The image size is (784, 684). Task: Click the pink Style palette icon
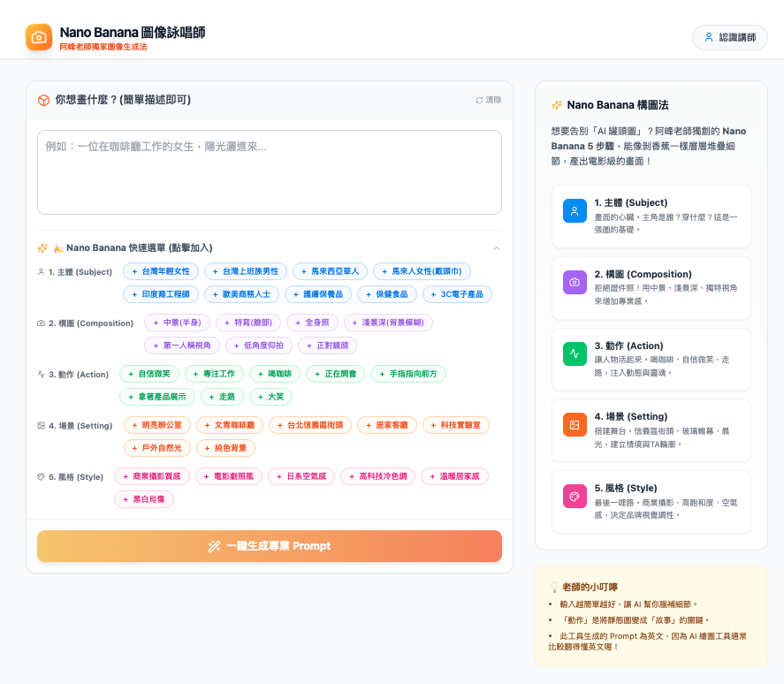[575, 496]
